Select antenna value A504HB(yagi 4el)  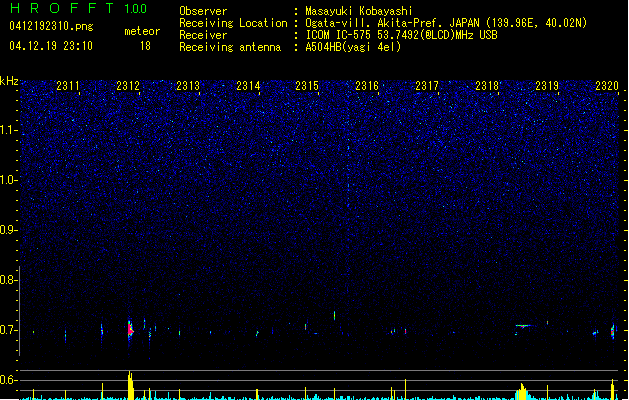tap(353, 47)
